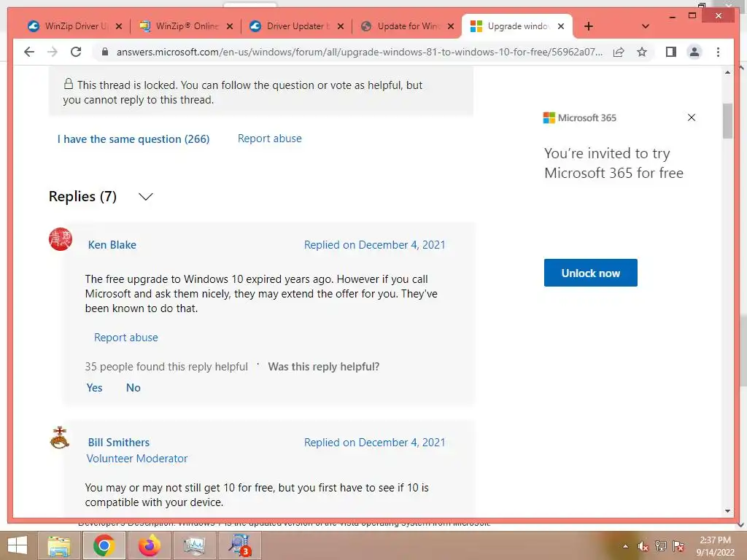Vote Yes on Ken Blake's reply
The width and height of the screenshot is (747, 560).
click(x=94, y=388)
